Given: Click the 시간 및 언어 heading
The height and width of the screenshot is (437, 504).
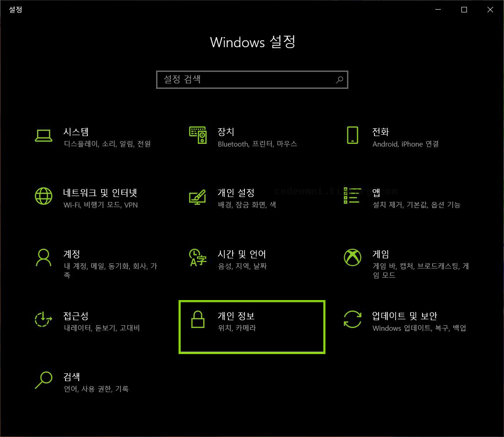Looking at the screenshot, I should coord(242,254).
